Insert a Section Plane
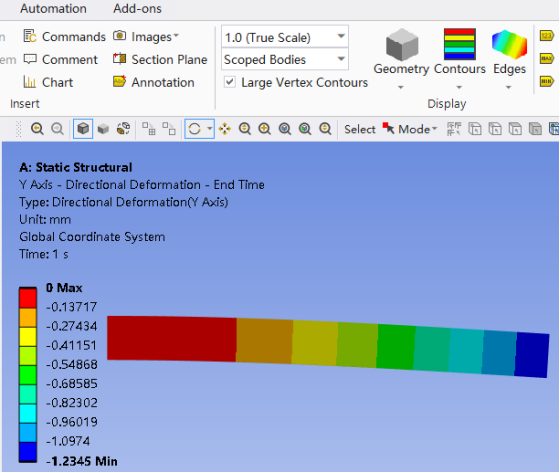 pyautogui.click(x=160, y=59)
